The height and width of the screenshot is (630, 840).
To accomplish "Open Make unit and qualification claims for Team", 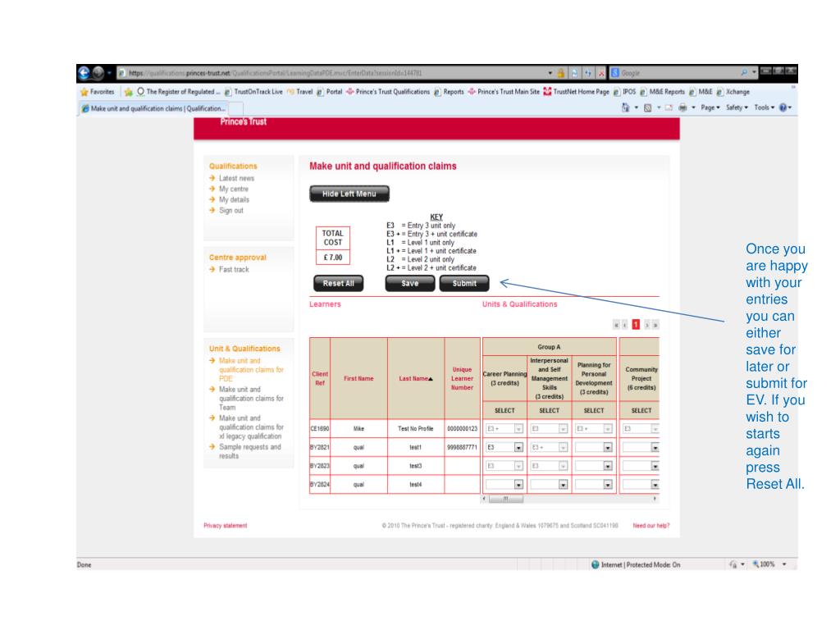I will coord(251,399).
